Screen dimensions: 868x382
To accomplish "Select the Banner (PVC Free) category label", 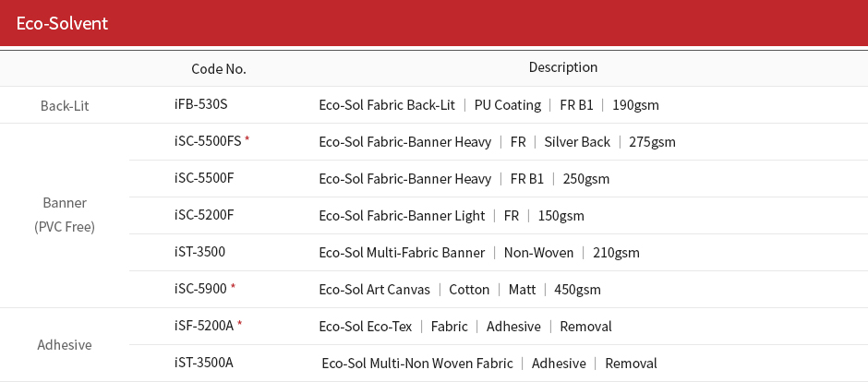I will point(65,214).
